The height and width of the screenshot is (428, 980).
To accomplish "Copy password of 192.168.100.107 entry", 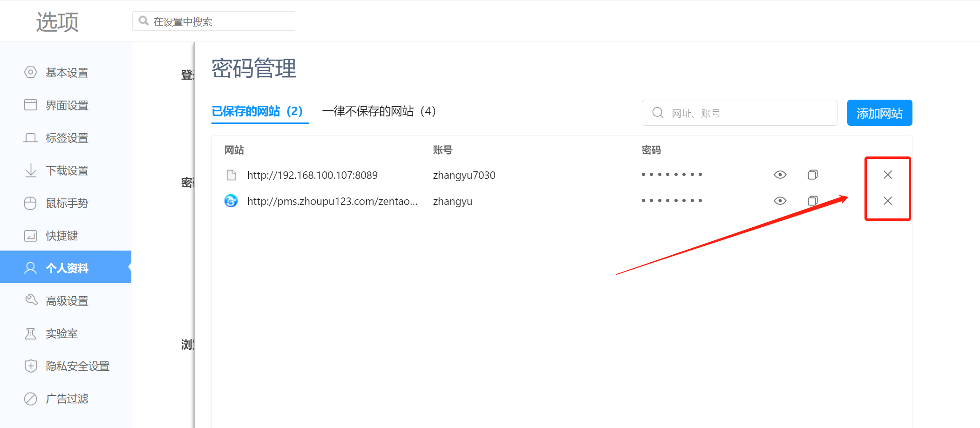I will [x=812, y=175].
